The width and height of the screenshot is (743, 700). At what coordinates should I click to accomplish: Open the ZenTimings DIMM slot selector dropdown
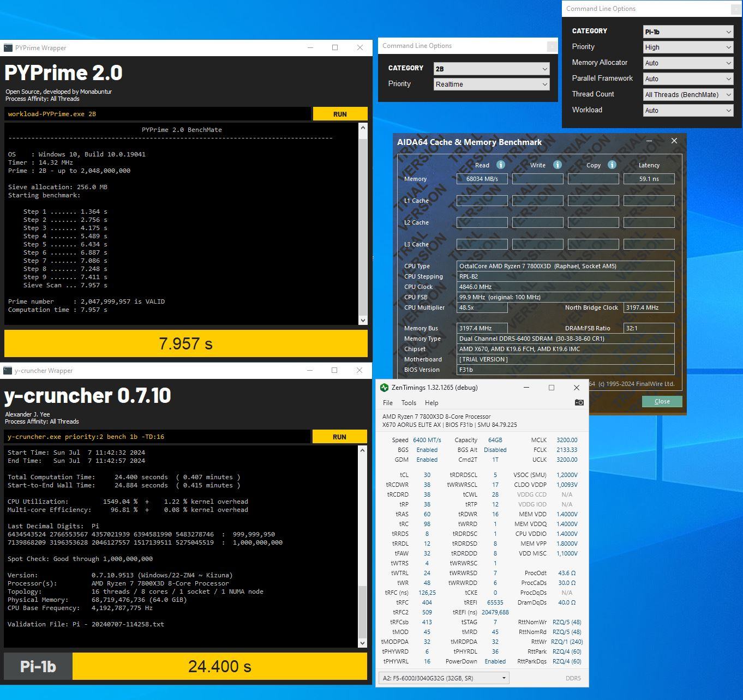tap(444, 678)
